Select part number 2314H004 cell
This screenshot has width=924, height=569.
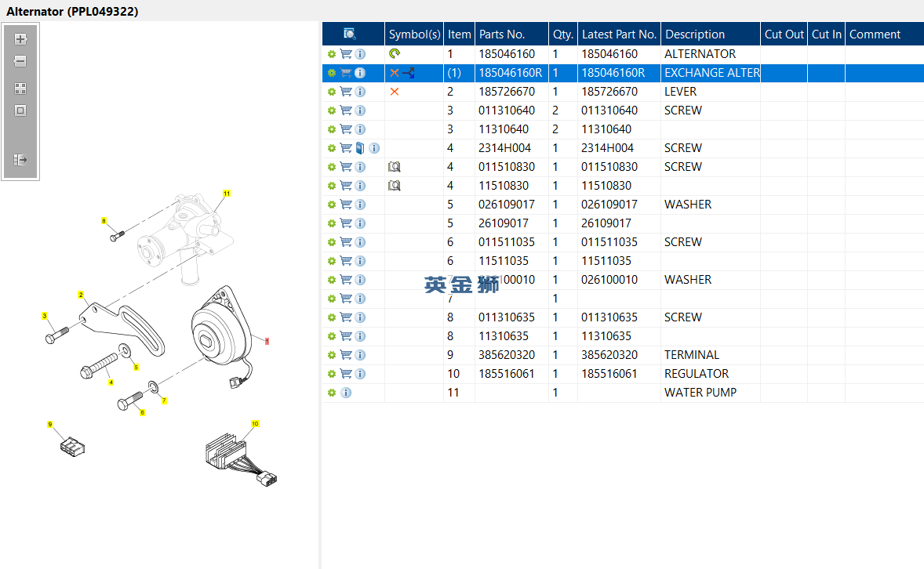pyautogui.click(x=511, y=148)
